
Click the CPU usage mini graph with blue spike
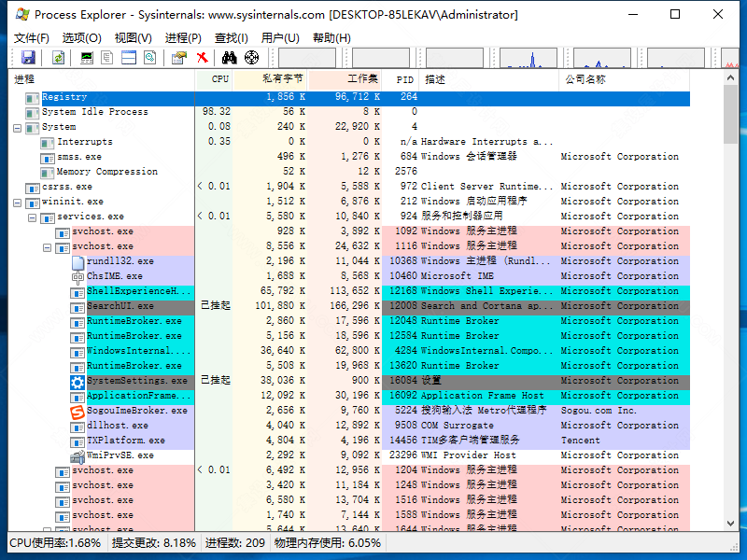(x=529, y=58)
